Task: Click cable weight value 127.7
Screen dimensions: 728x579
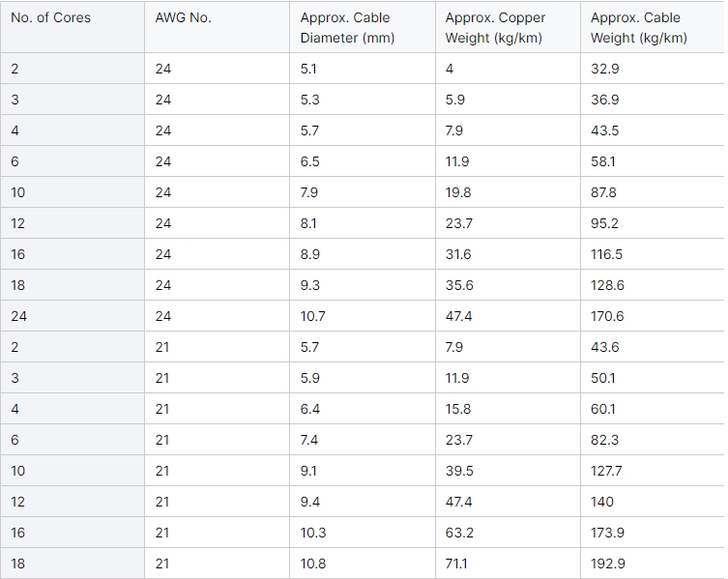Action: coord(606,471)
